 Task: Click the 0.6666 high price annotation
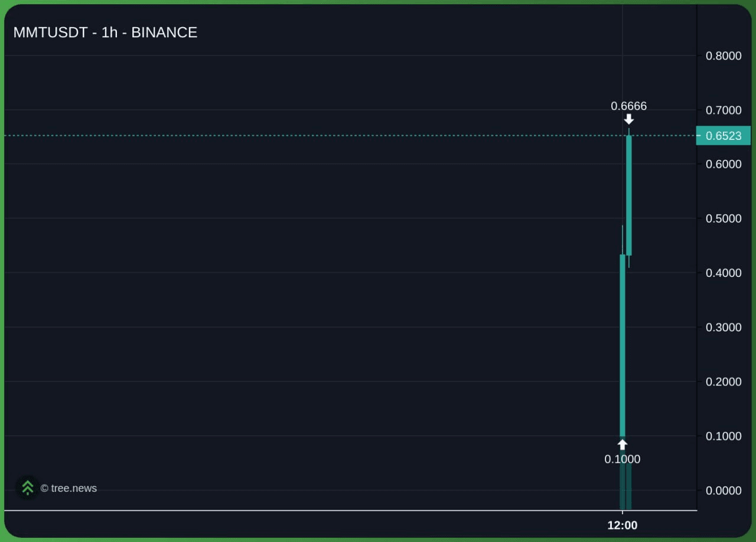[629, 106]
